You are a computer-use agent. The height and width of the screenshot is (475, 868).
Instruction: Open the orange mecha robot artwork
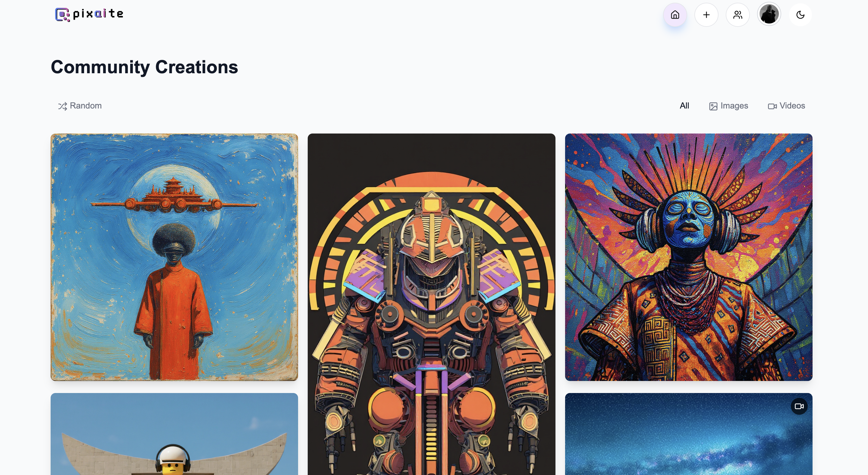(431, 304)
